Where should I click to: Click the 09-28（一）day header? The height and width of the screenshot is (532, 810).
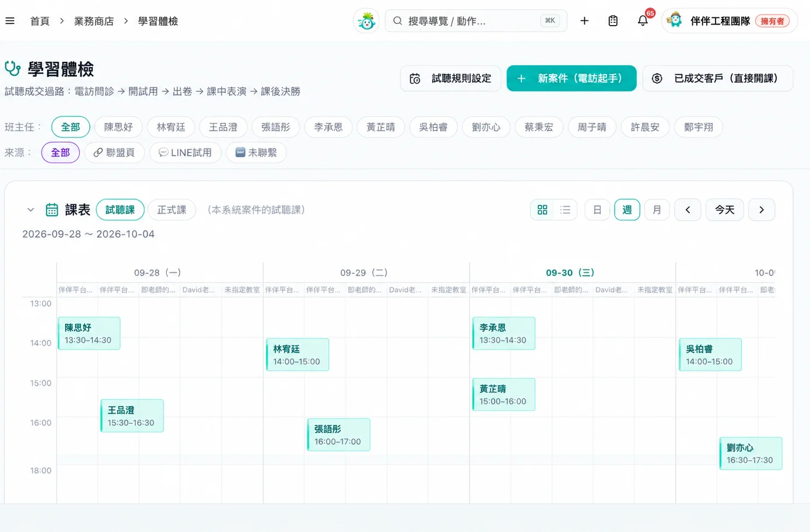(x=158, y=273)
